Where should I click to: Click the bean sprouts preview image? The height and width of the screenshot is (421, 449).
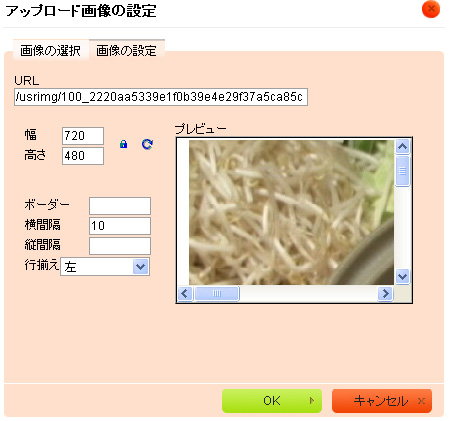tap(291, 212)
